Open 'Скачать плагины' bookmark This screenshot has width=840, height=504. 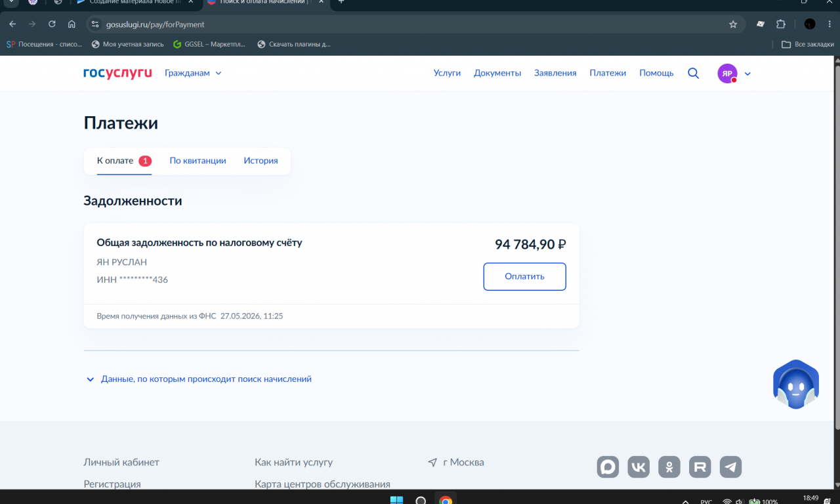294,45
